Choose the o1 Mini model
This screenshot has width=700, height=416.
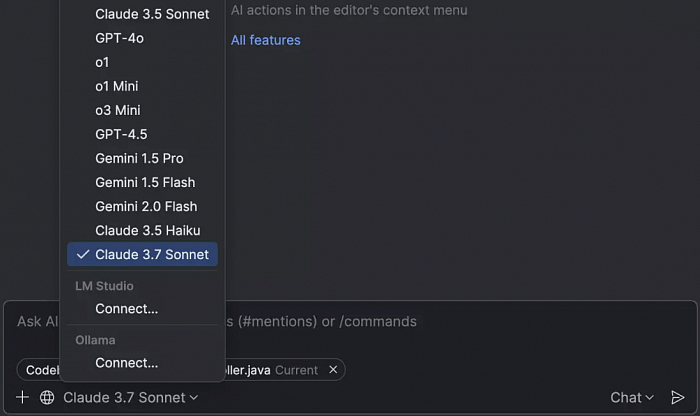click(x=142, y=86)
